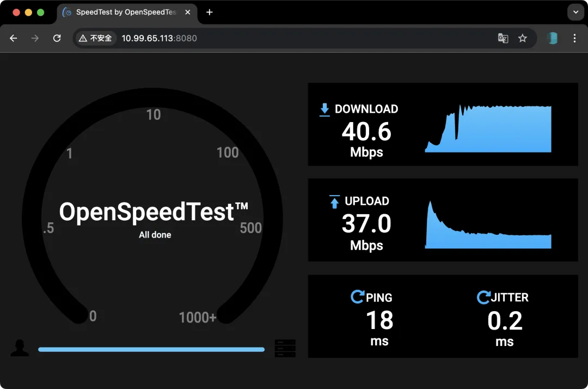This screenshot has width=588, height=389.
Task: Click the 1000+ gauge mark
Action: (x=198, y=318)
